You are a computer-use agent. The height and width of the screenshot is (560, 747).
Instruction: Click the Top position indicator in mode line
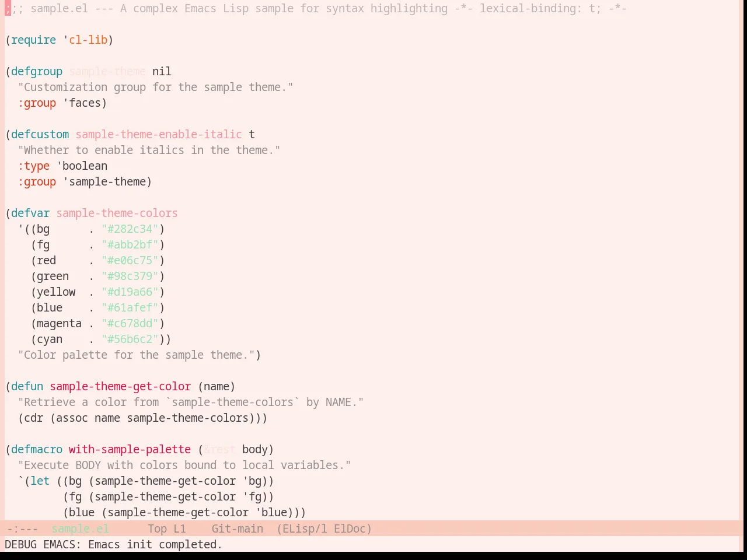(157, 528)
